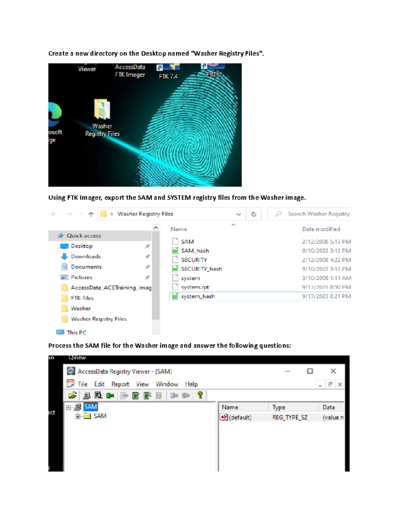Open the Find/Search tool in Registry Viewer
The width and height of the screenshot is (411, 532).
(99, 395)
